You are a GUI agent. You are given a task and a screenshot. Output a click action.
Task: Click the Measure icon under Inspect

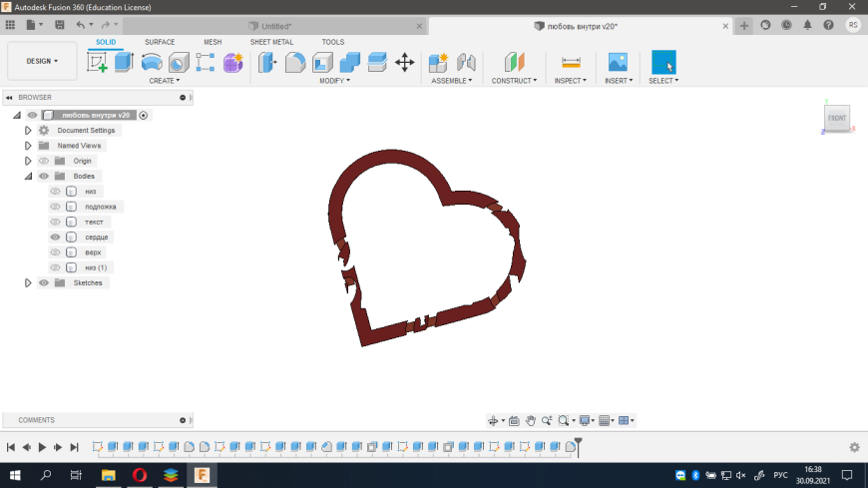click(572, 62)
